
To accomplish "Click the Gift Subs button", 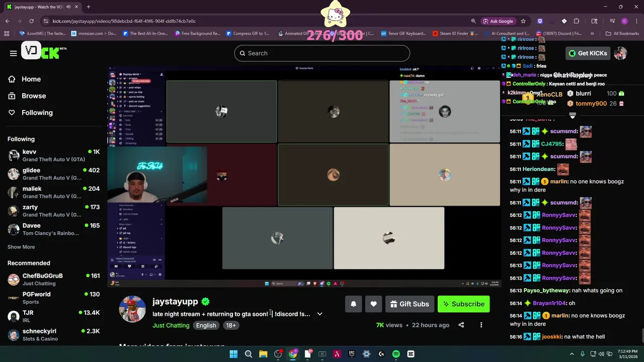I will click(x=410, y=304).
